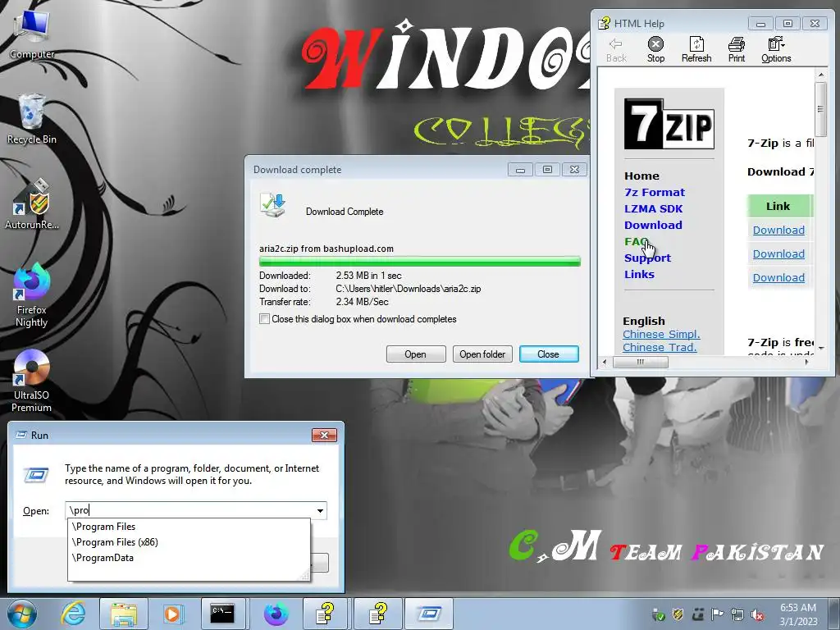Image resolution: width=840 pixels, height=630 pixels.
Task: Check 'Close this dialog box when download completes'
Action: tap(265, 319)
